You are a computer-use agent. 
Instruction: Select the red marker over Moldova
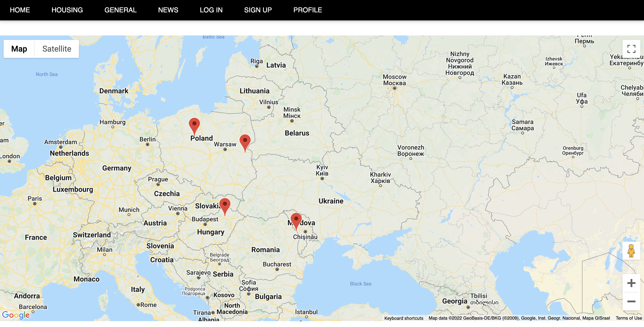[x=296, y=220]
